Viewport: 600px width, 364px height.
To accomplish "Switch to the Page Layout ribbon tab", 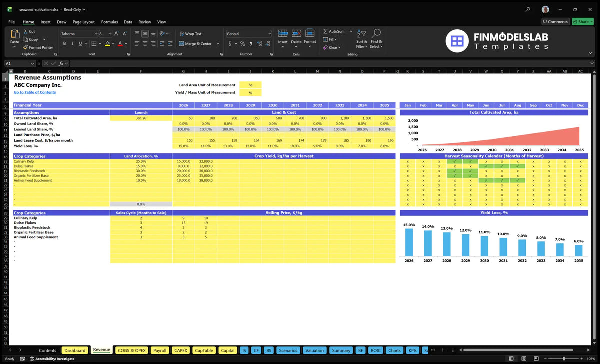I will (83, 22).
